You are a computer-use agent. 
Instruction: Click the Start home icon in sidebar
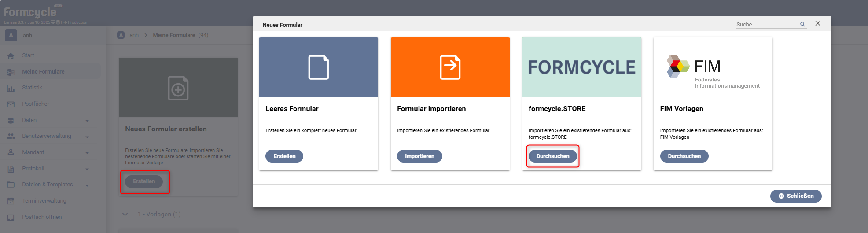coord(11,56)
